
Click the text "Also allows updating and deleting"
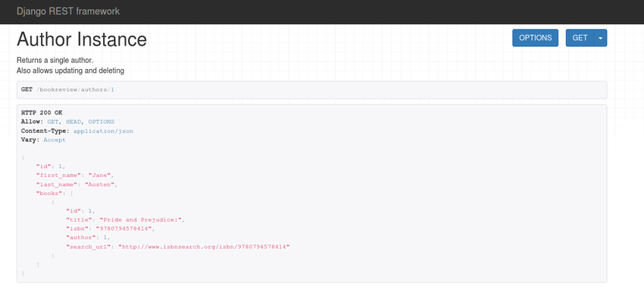click(x=70, y=71)
